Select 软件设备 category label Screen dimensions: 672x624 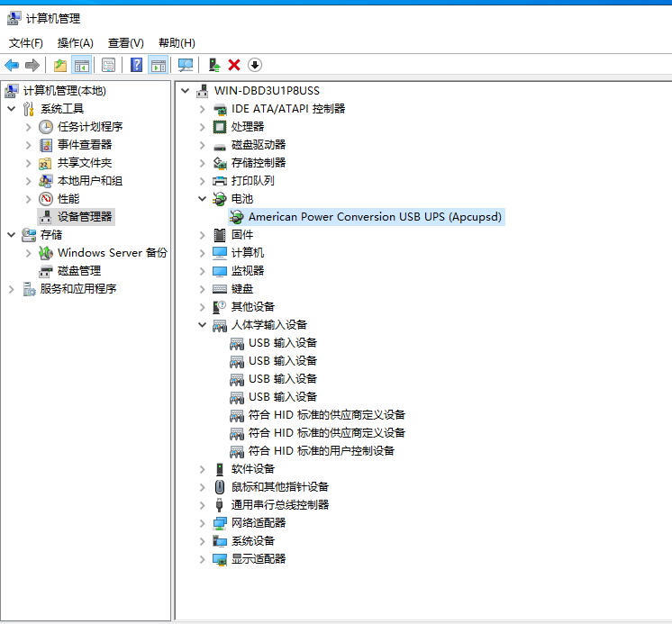[x=253, y=468]
